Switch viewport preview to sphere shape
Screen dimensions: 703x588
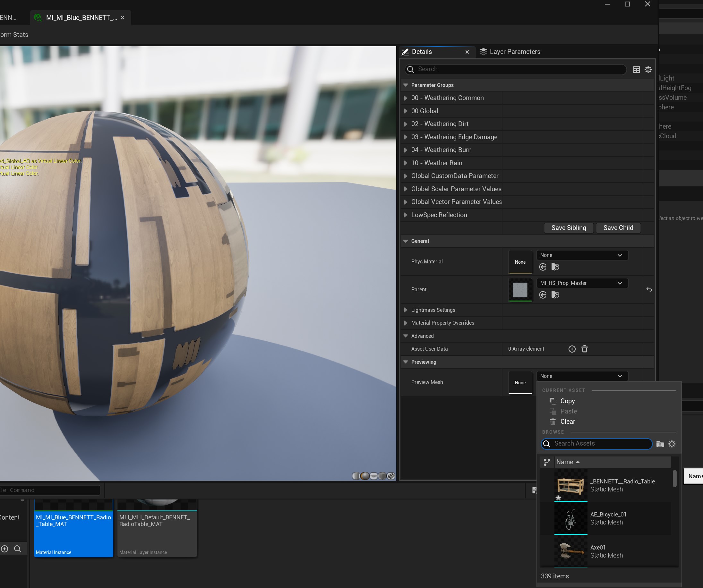[365, 476]
